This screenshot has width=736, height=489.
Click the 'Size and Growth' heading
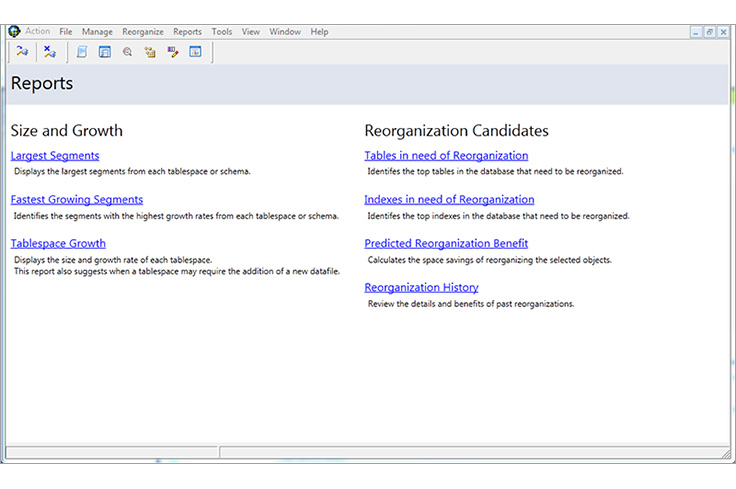pos(67,130)
